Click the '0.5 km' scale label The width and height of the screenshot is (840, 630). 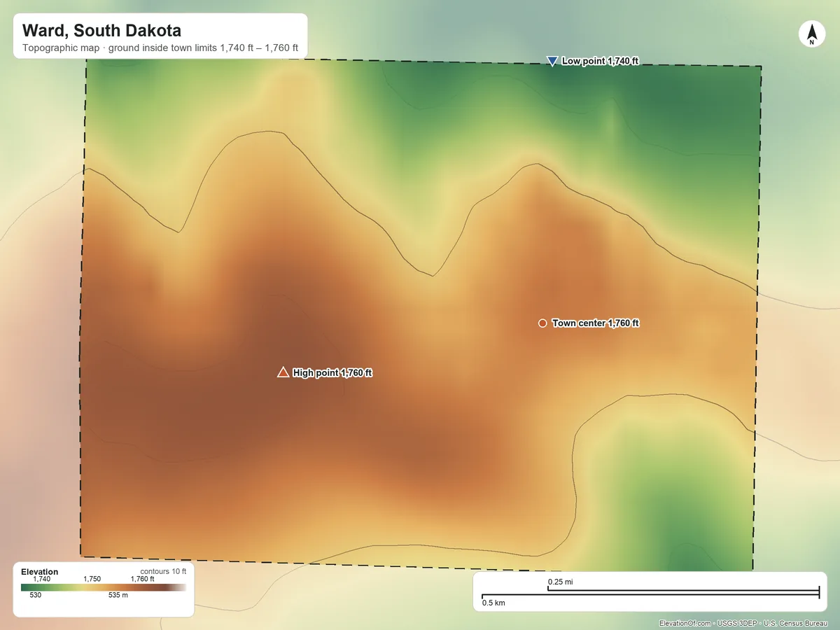click(x=494, y=603)
